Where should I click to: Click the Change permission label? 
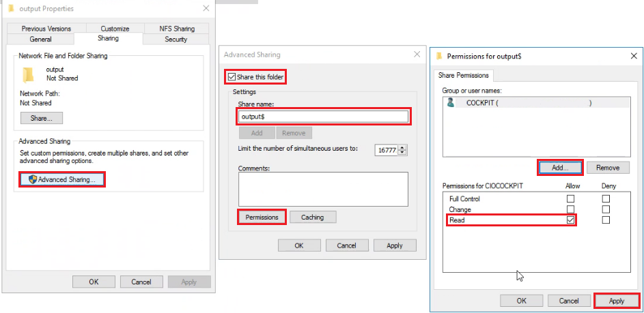pos(460,209)
